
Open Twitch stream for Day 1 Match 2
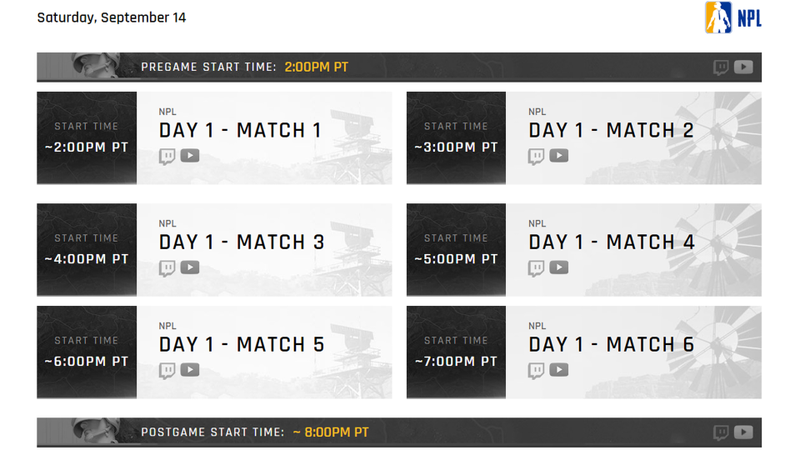tap(536, 156)
